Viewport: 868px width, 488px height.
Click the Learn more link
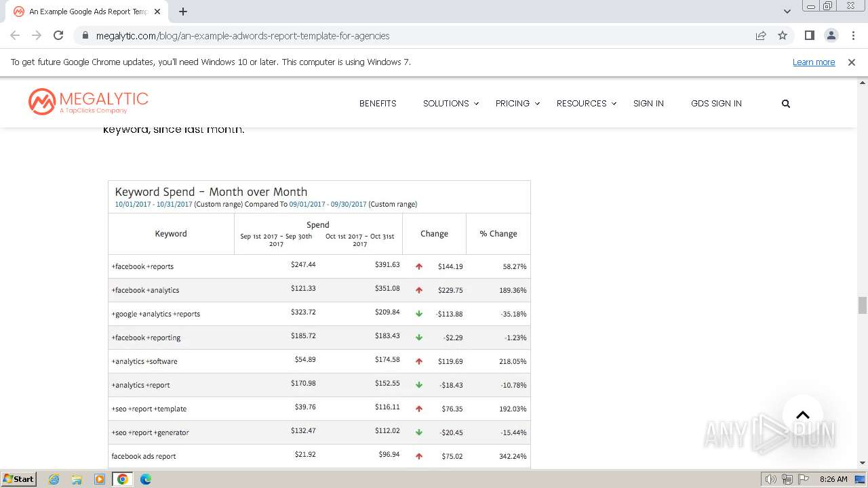point(813,62)
